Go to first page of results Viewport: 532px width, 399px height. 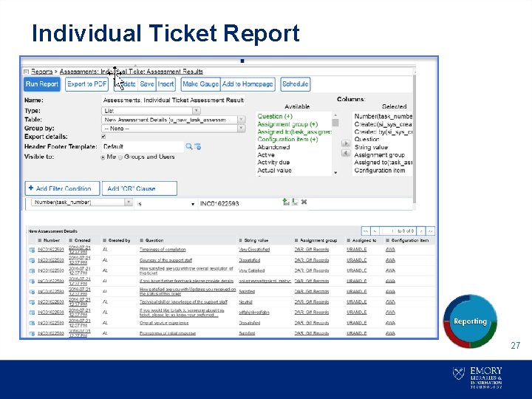366,231
